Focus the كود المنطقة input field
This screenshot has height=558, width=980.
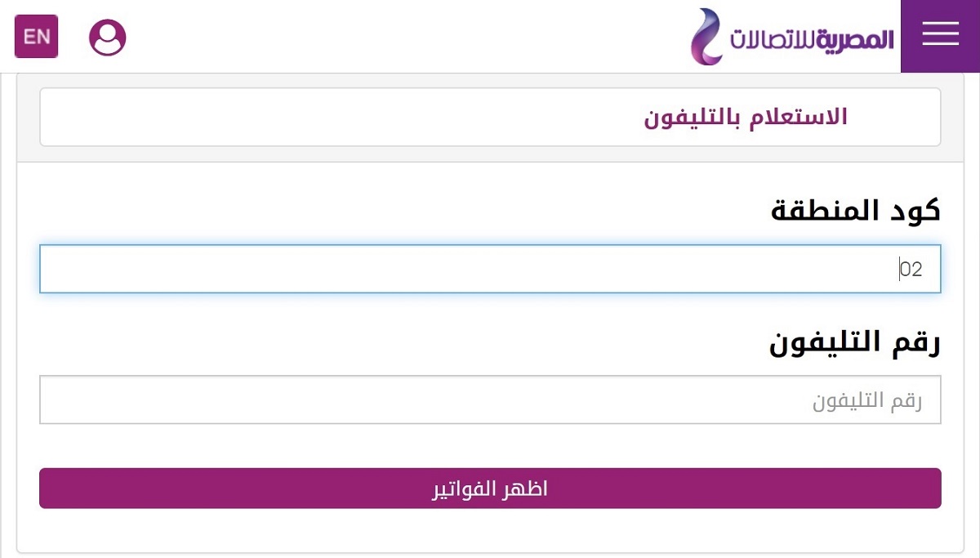coord(490,269)
